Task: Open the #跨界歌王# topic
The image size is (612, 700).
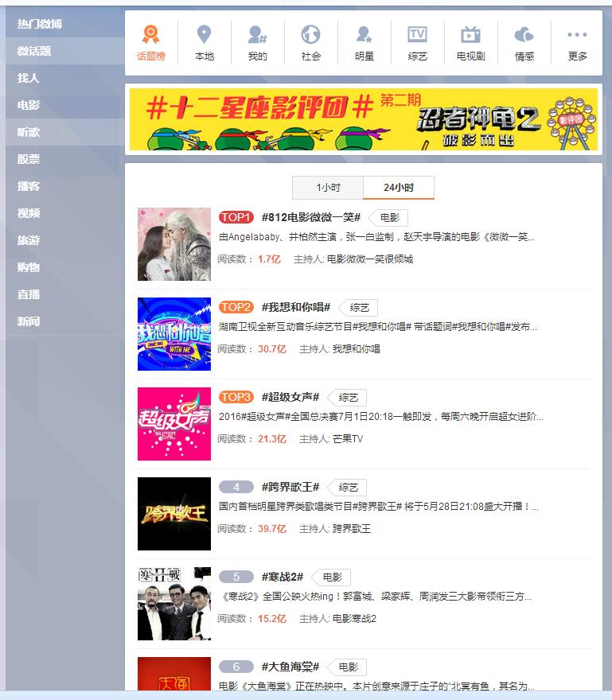Action: 290,487
